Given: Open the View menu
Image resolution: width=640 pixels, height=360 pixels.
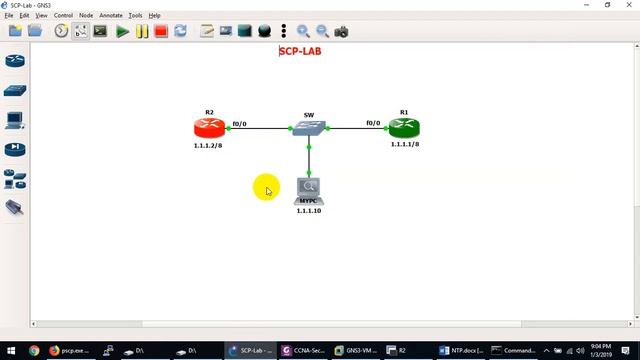Looking at the screenshot, I should click(41, 16).
